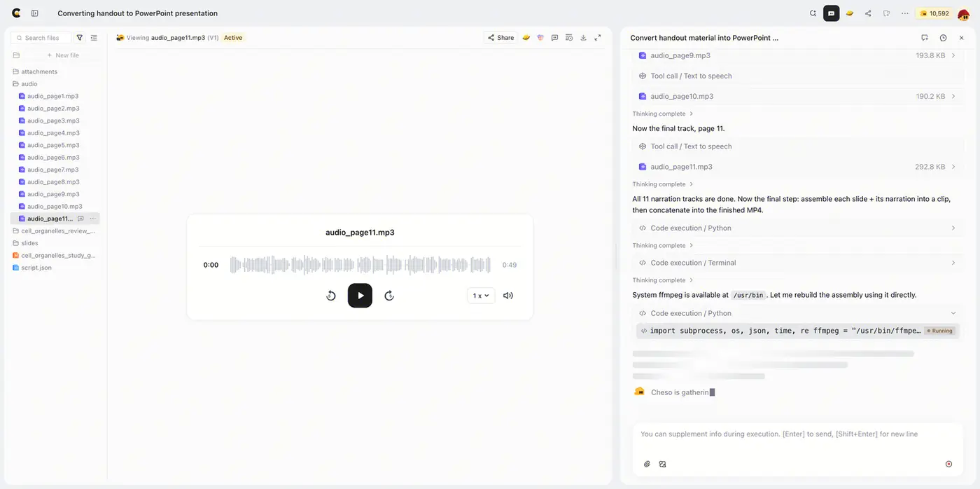Open the more options ellipsis in top bar
The width and height of the screenshot is (980, 489).
[x=905, y=13]
